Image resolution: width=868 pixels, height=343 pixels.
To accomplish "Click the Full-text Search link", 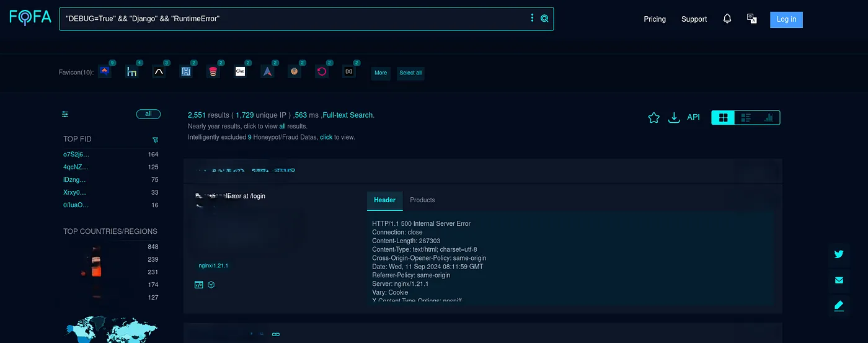I will (x=348, y=115).
